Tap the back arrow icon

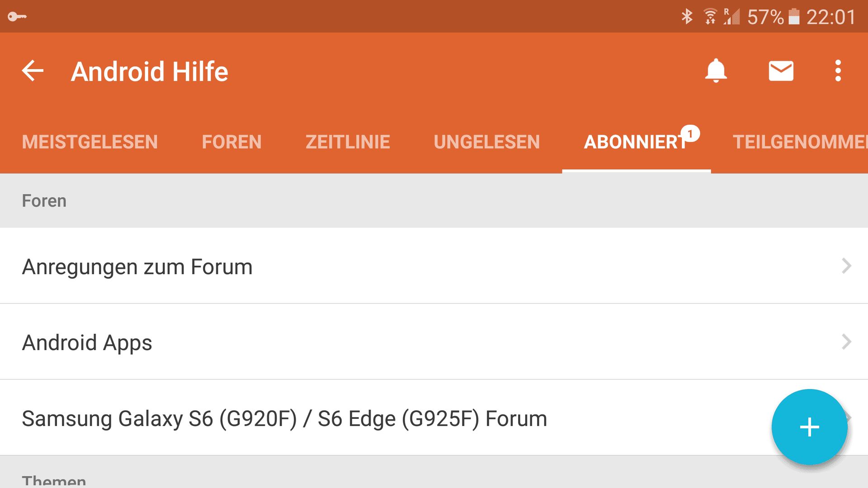(33, 71)
